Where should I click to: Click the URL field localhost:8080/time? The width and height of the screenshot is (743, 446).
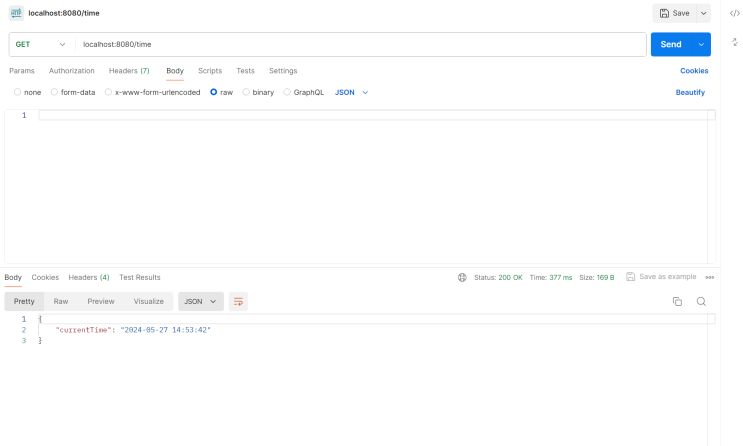(360, 44)
